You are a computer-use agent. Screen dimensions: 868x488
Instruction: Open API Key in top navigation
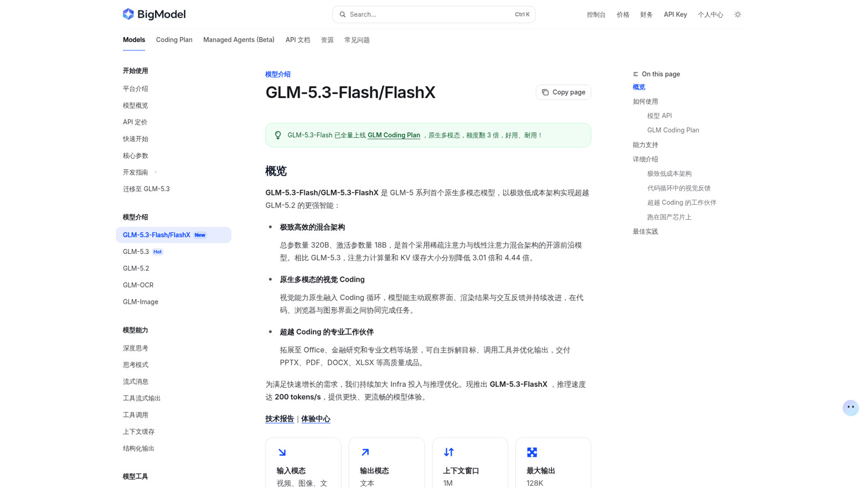[x=675, y=14]
